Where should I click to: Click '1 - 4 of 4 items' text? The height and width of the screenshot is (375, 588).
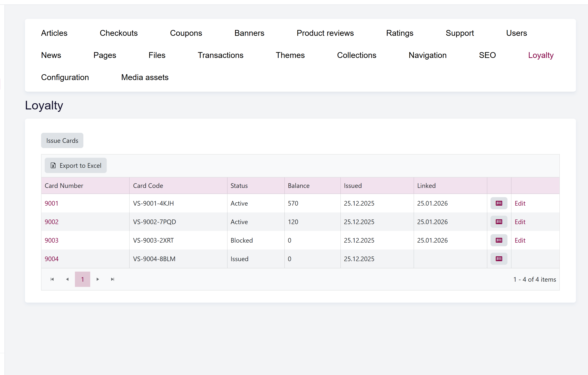coord(534,279)
